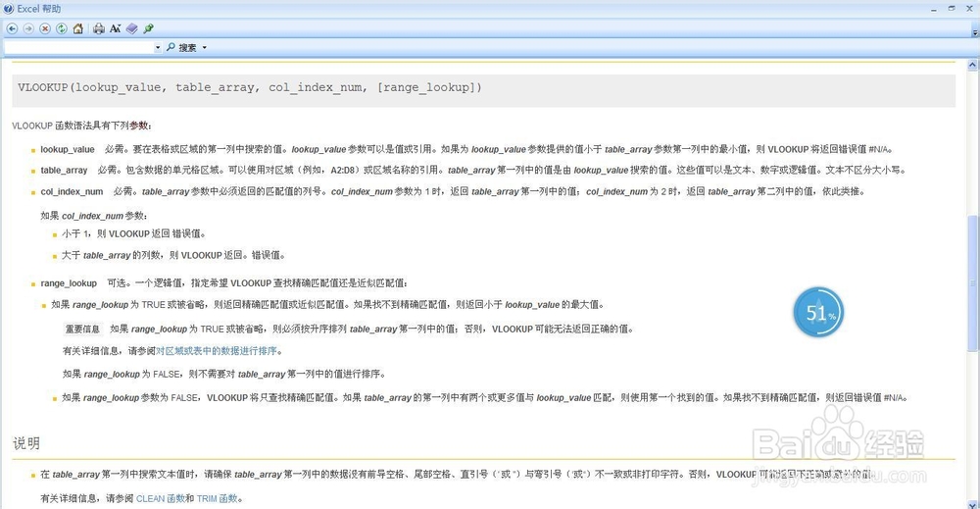
Task: Show table of contents book icon
Action: 132,28
